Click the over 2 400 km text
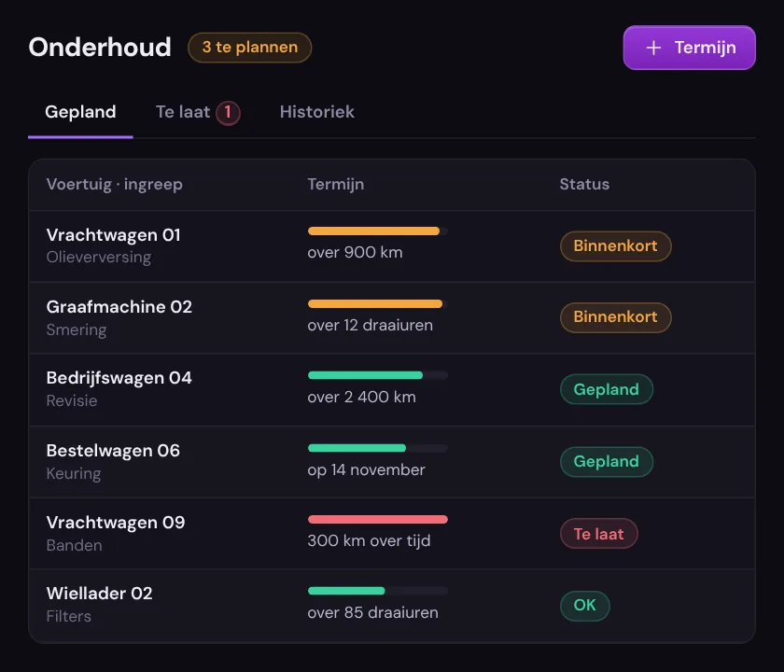This screenshot has height=672, width=784. [x=361, y=397]
